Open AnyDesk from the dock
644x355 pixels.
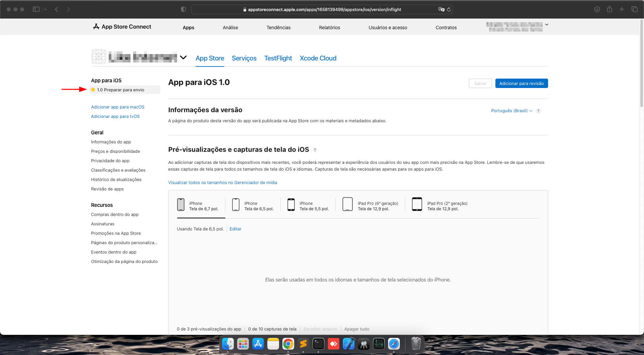coord(333,344)
